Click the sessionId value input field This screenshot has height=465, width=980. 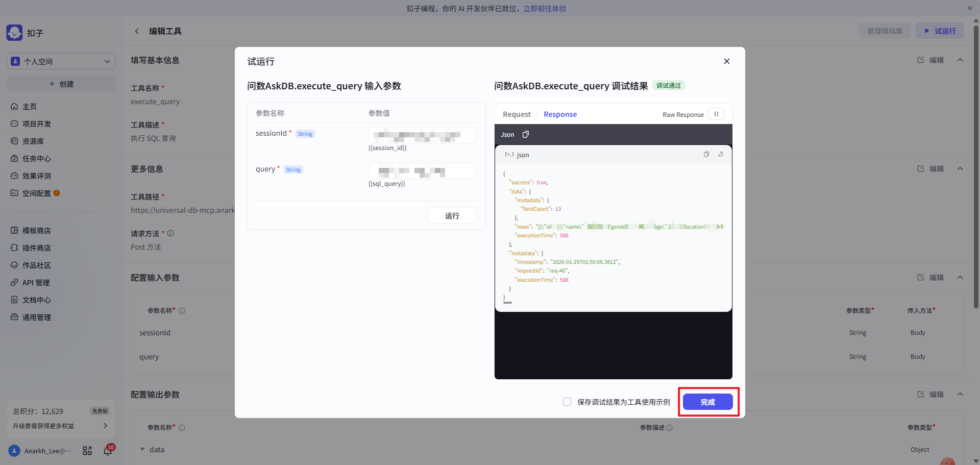tap(422, 135)
